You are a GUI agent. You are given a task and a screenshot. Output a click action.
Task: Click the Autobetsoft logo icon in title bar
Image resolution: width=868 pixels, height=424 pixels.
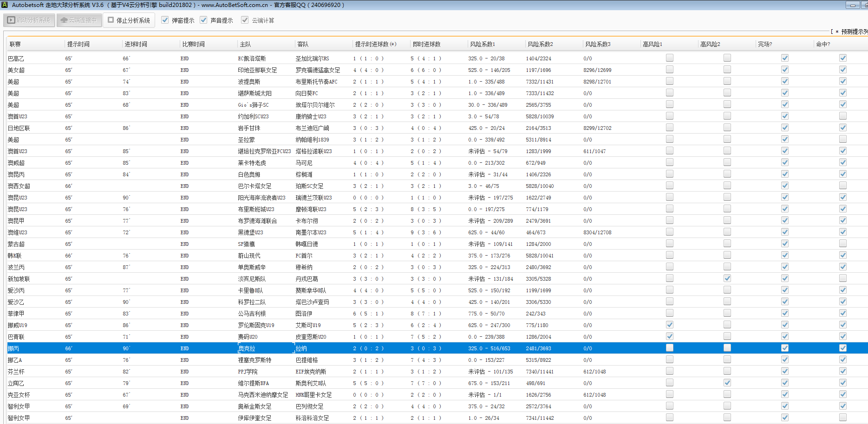5,5
